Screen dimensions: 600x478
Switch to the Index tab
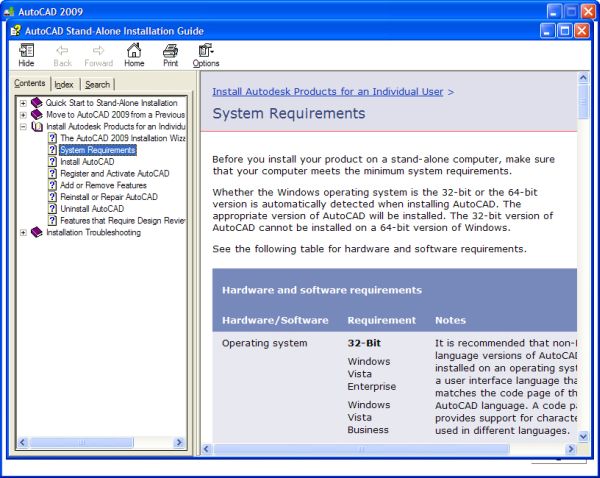point(64,85)
